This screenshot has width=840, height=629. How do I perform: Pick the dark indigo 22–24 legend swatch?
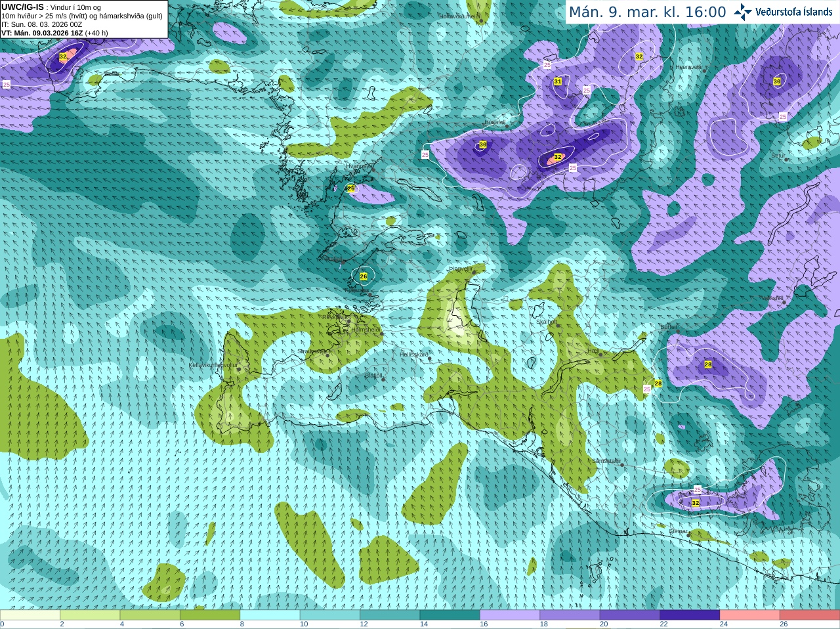690,615
